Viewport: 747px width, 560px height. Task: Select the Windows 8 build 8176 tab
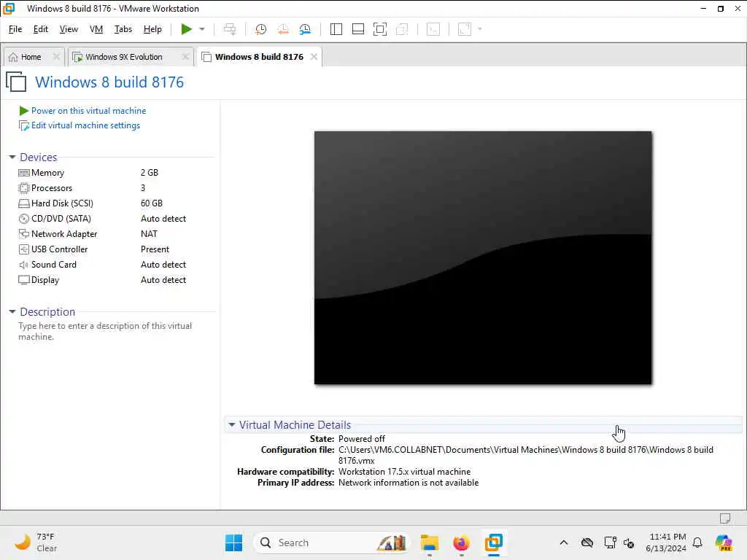click(259, 57)
